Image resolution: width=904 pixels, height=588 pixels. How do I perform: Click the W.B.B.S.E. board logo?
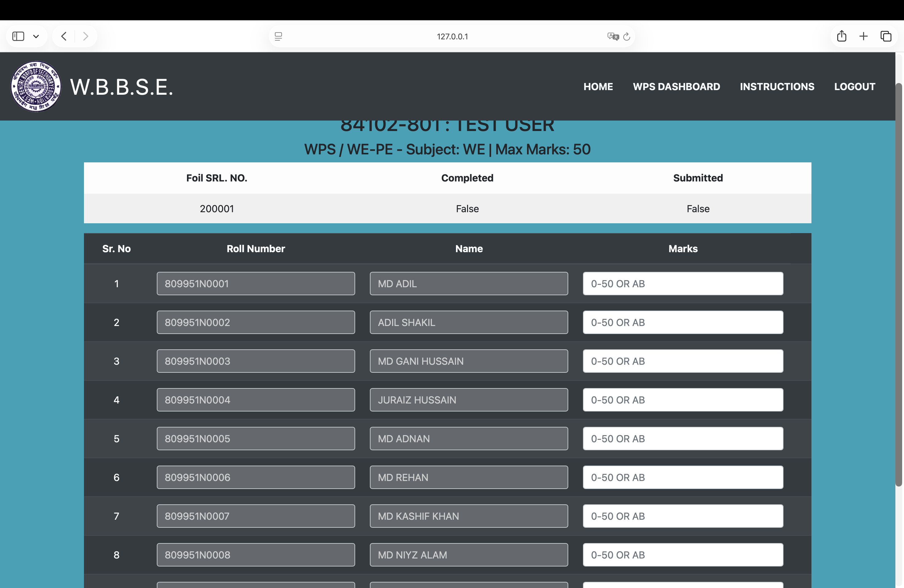tap(36, 87)
